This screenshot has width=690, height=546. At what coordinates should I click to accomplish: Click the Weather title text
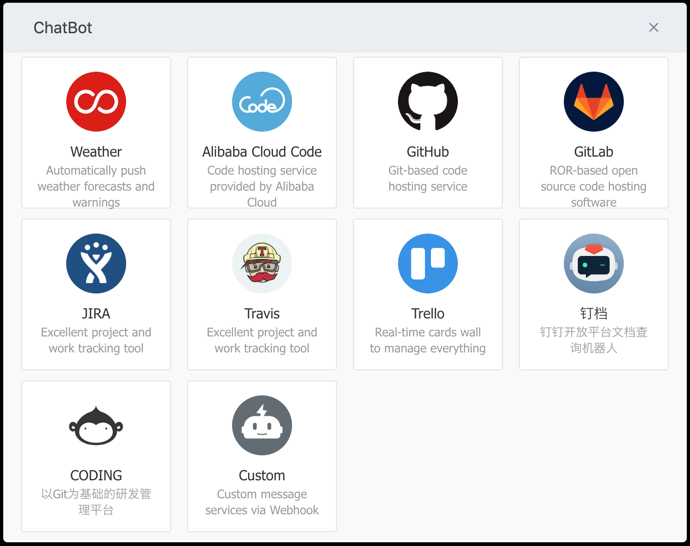96,152
